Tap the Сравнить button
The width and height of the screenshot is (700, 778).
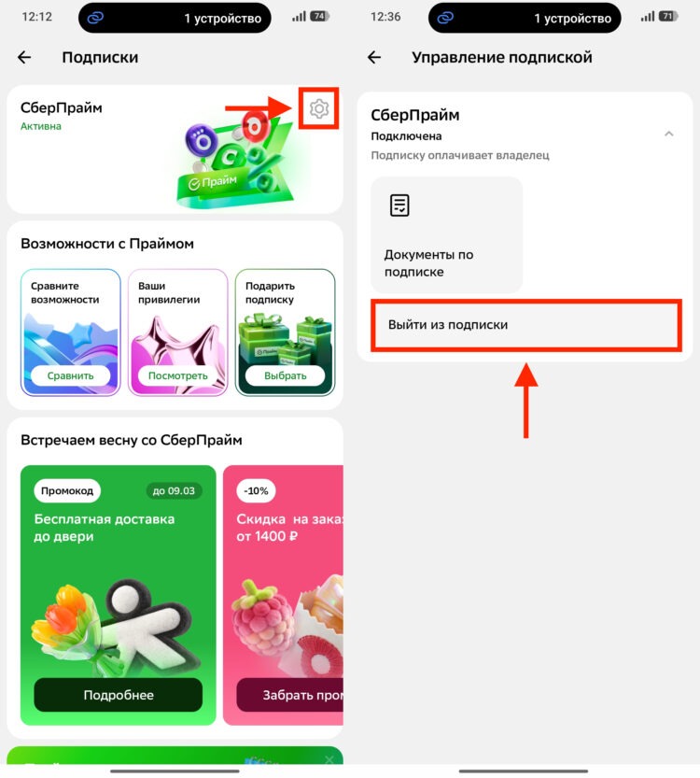(70, 375)
